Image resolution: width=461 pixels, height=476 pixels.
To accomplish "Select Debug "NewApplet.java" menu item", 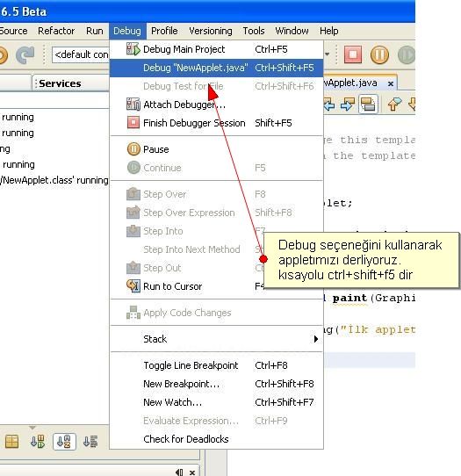I will (x=216, y=68).
